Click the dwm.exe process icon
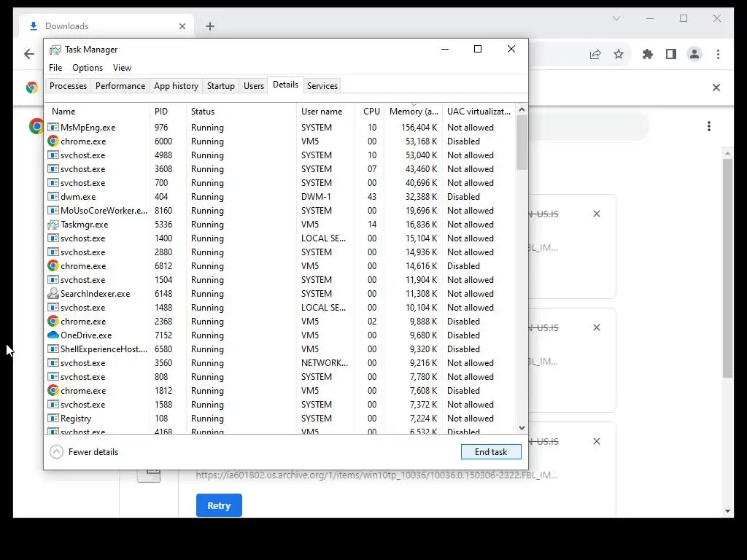Screen dimensions: 747x560 click(53, 196)
